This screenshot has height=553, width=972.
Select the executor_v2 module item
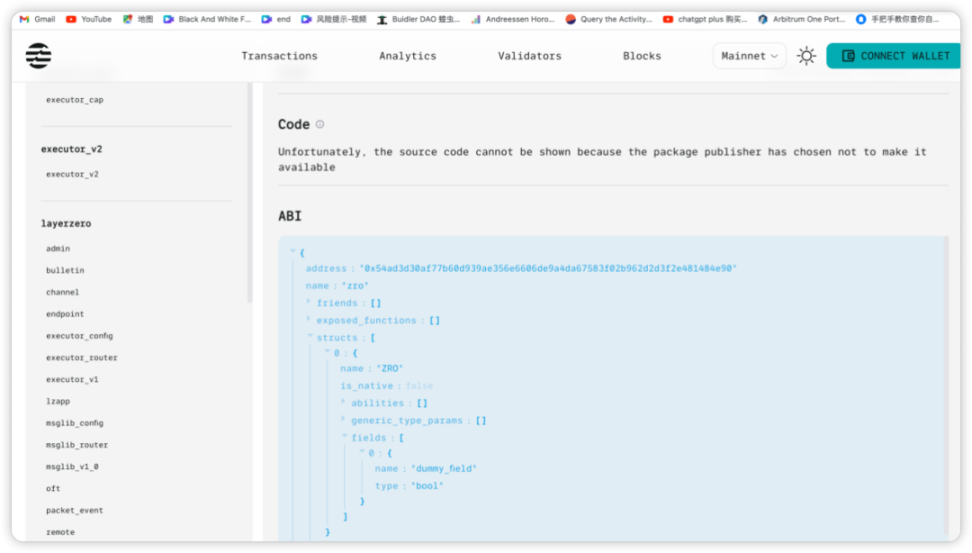(x=72, y=174)
